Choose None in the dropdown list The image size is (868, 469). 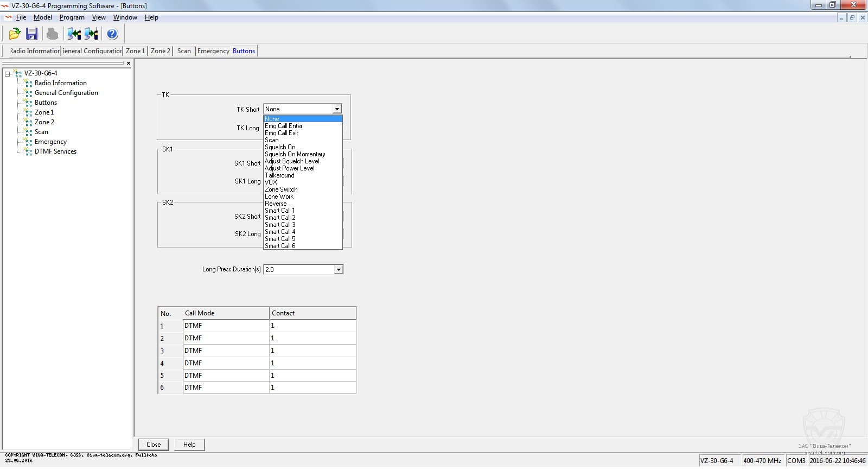pos(303,119)
